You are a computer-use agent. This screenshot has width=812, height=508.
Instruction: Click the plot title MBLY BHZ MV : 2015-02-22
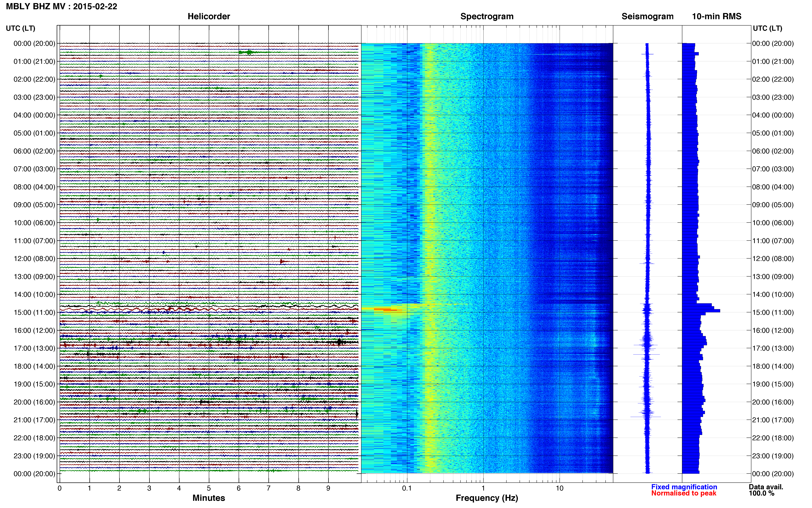click(62, 6)
